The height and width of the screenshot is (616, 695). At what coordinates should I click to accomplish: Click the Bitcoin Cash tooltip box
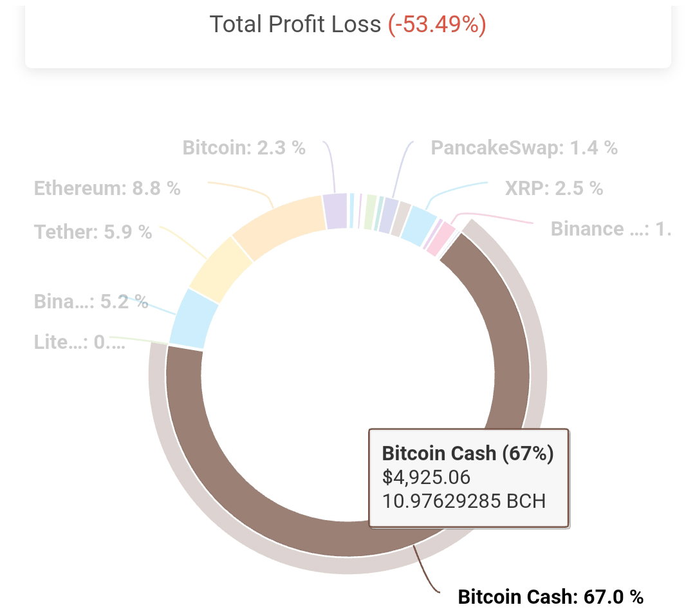click(x=469, y=478)
